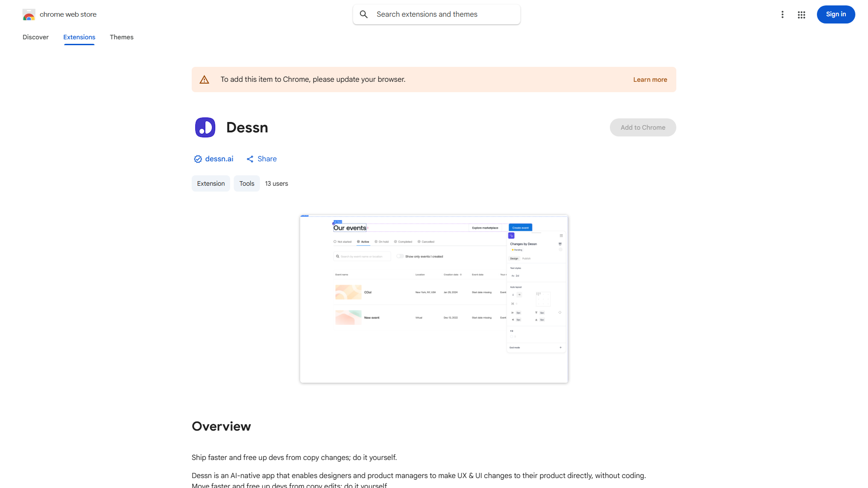Screen dimensions: 868x488
Task: Click the warning triangle icon in banner
Action: coord(204,80)
